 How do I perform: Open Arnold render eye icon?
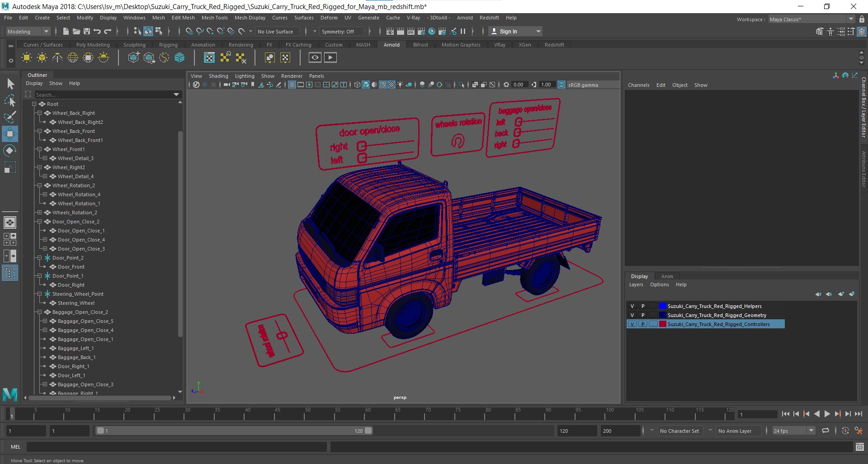tap(315, 57)
